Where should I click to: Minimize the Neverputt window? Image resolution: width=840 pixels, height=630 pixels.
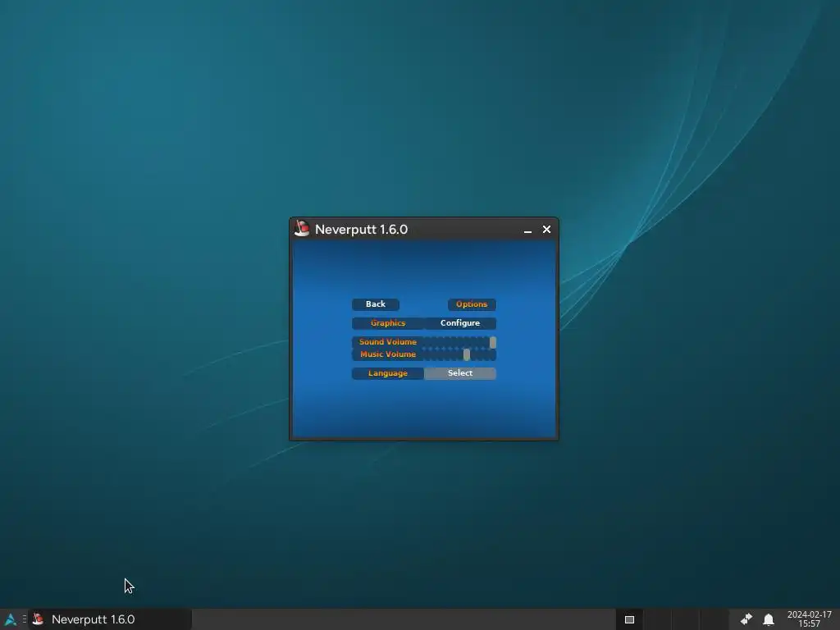tap(527, 230)
